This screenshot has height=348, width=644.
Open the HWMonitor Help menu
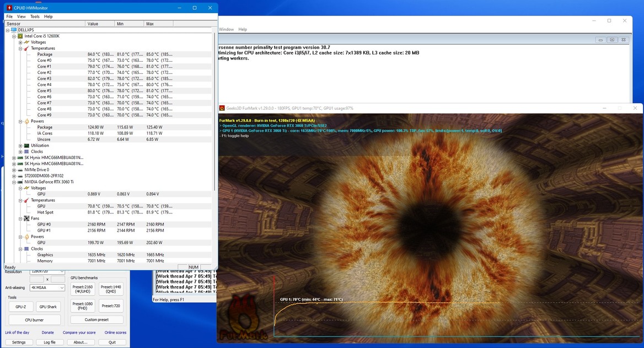(49, 17)
